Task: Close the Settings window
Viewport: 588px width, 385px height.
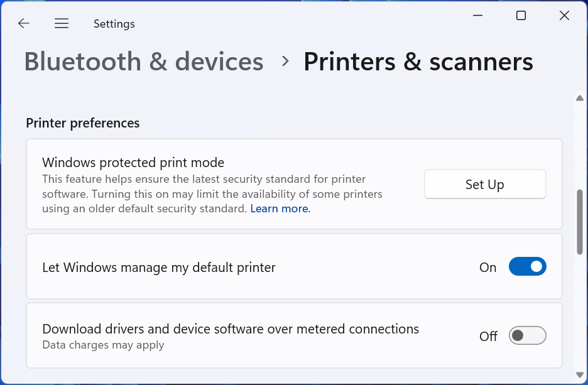Action: (564, 16)
